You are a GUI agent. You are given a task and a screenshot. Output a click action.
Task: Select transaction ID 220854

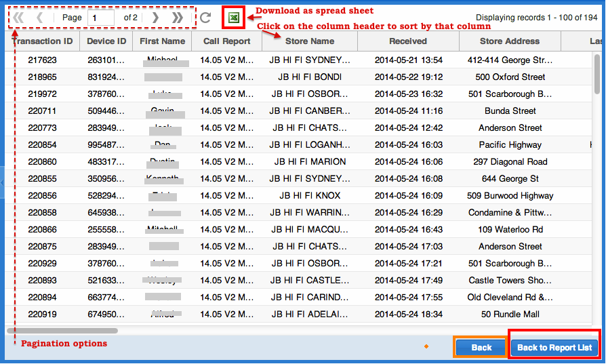pos(42,145)
